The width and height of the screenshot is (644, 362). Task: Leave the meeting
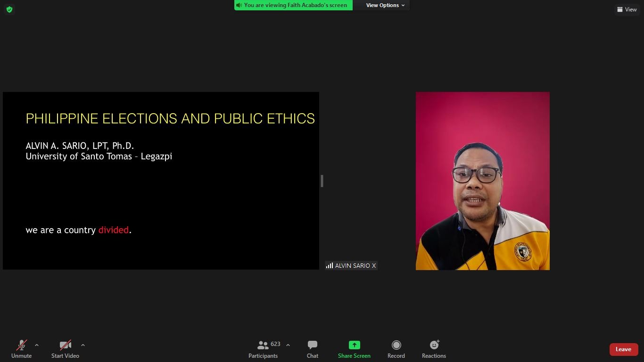coord(623,349)
